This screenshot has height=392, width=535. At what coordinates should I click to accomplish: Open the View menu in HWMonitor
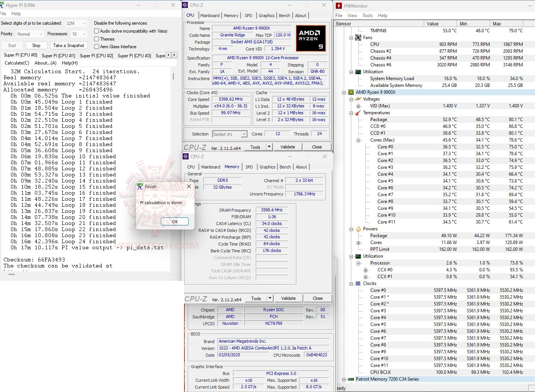coord(352,16)
